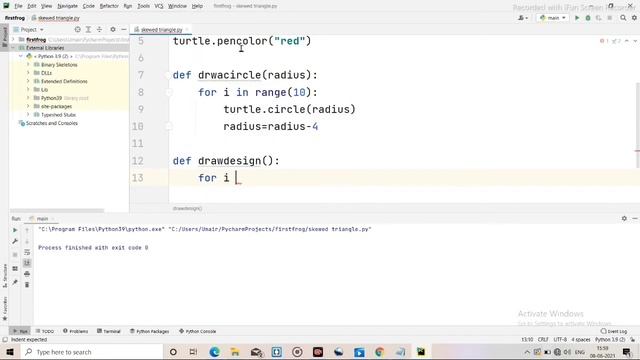
Task: Click the layout icon in Run panel
Action: 15,269
